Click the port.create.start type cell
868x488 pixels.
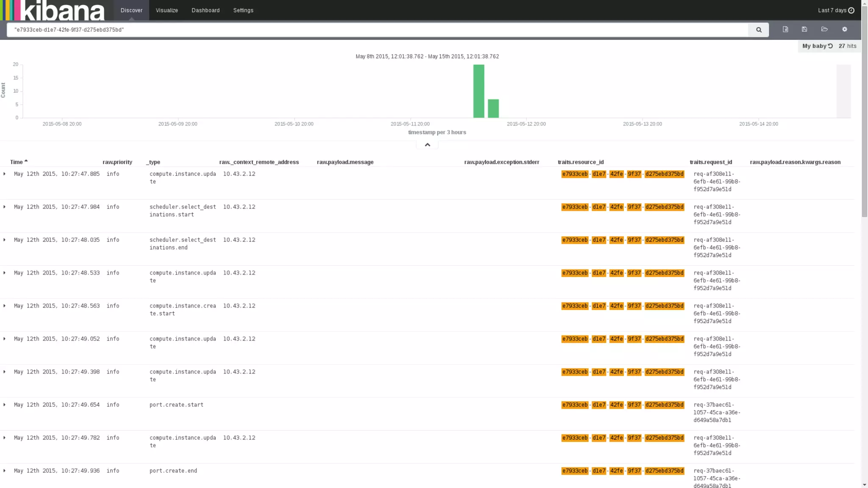[176, 405]
